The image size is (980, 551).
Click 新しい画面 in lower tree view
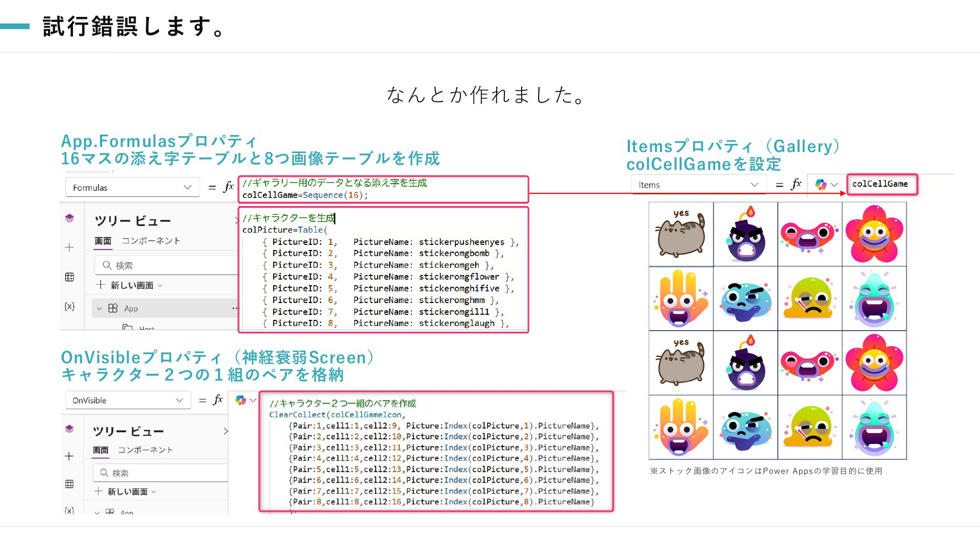pos(128,491)
